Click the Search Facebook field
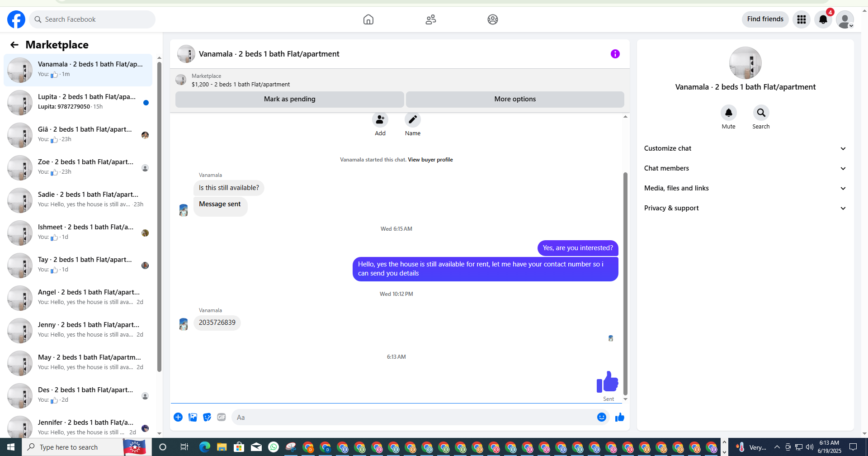The width and height of the screenshot is (868, 456). pos(92,19)
